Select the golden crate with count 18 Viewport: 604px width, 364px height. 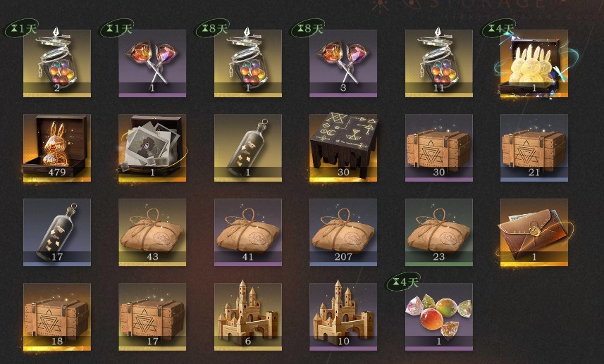pos(57,317)
